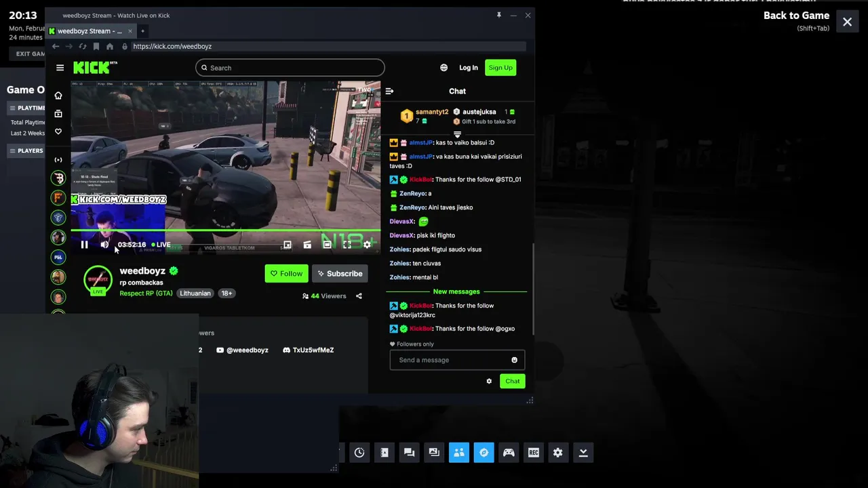Open Steam overlay REC recording icon
The width and height of the screenshot is (868, 488).
(534, 453)
